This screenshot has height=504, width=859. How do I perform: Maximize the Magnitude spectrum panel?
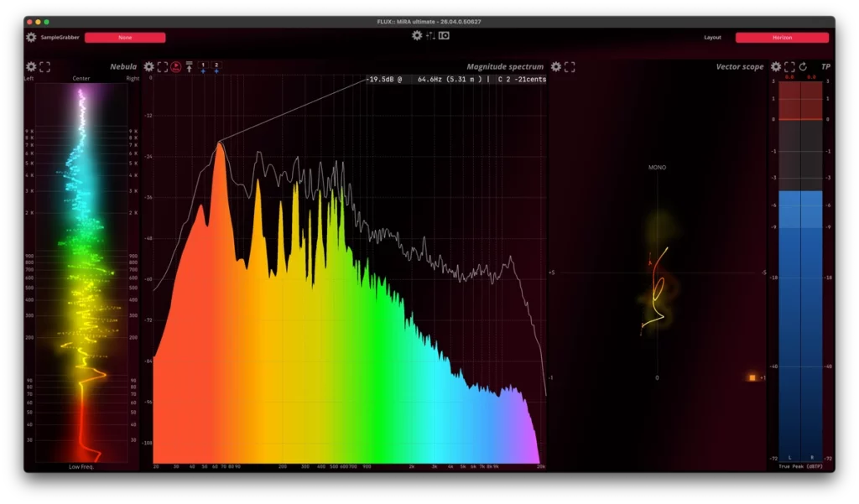point(163,67)
